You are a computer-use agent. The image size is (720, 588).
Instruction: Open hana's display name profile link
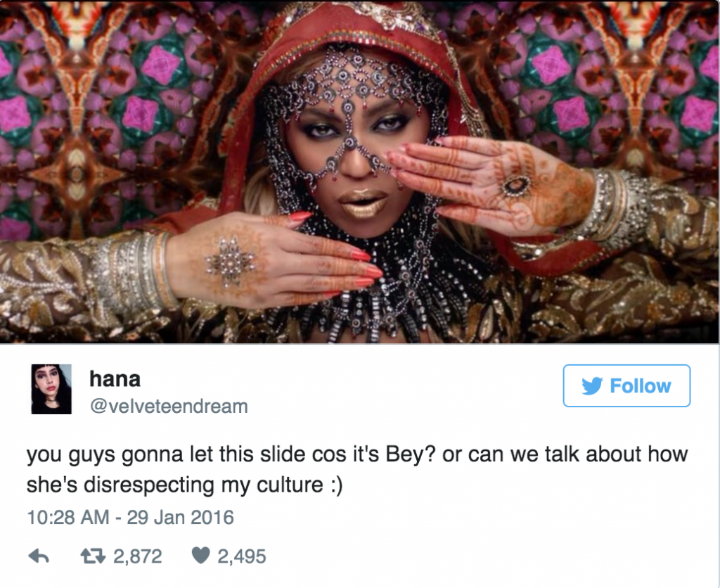coord(115,379)
